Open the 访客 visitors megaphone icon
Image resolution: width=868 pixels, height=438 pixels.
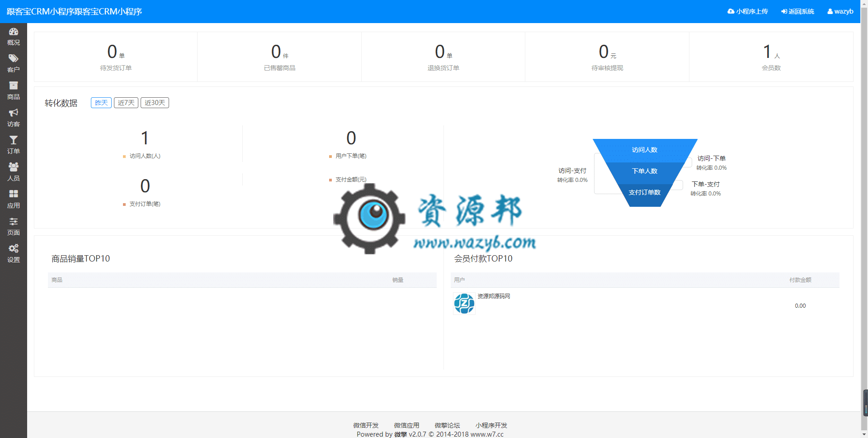[14, 113]
